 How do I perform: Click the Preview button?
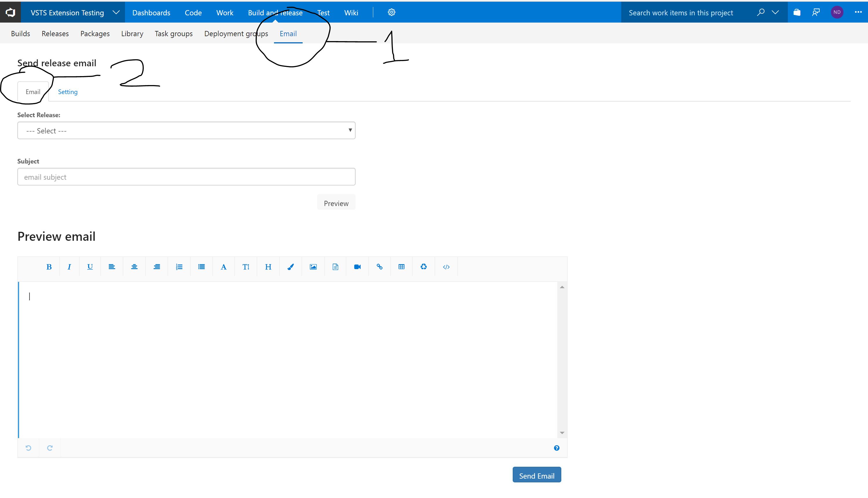tap(336, 203)
